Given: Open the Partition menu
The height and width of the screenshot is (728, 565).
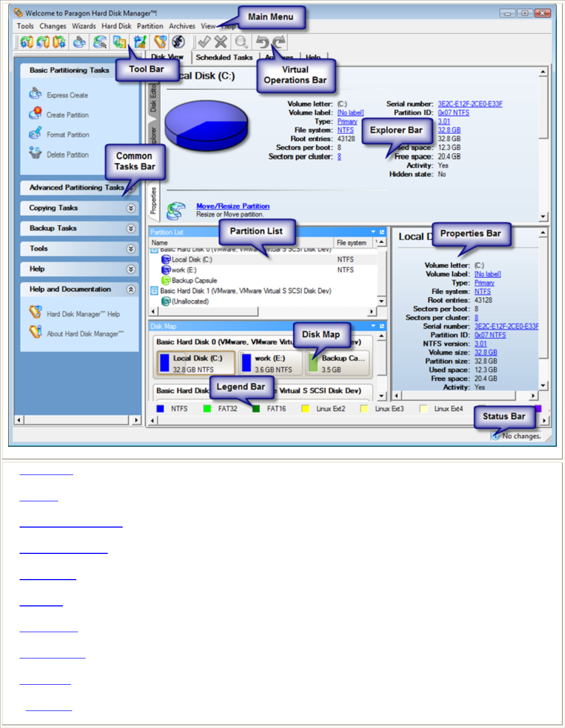Looking at the screenshot, I should click(150, 26).
